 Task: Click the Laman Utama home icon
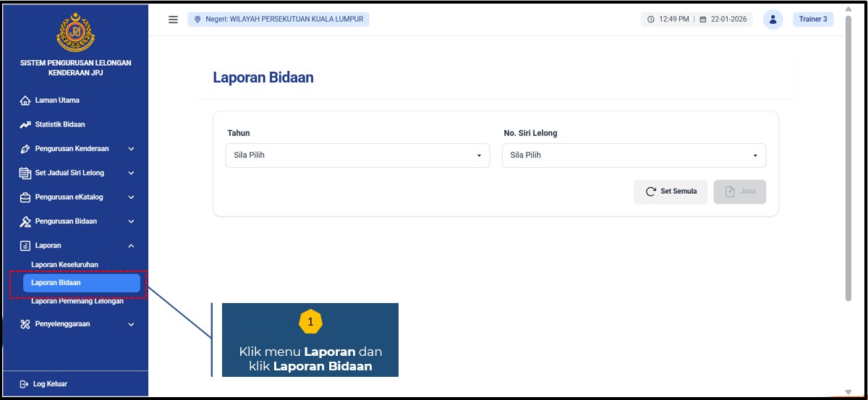[x=25, y=101]
